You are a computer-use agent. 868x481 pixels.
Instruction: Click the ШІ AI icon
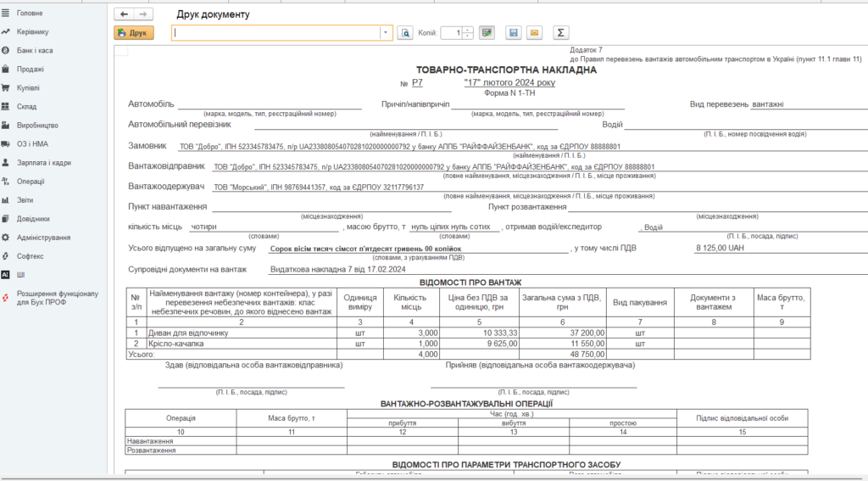(6, 275)
